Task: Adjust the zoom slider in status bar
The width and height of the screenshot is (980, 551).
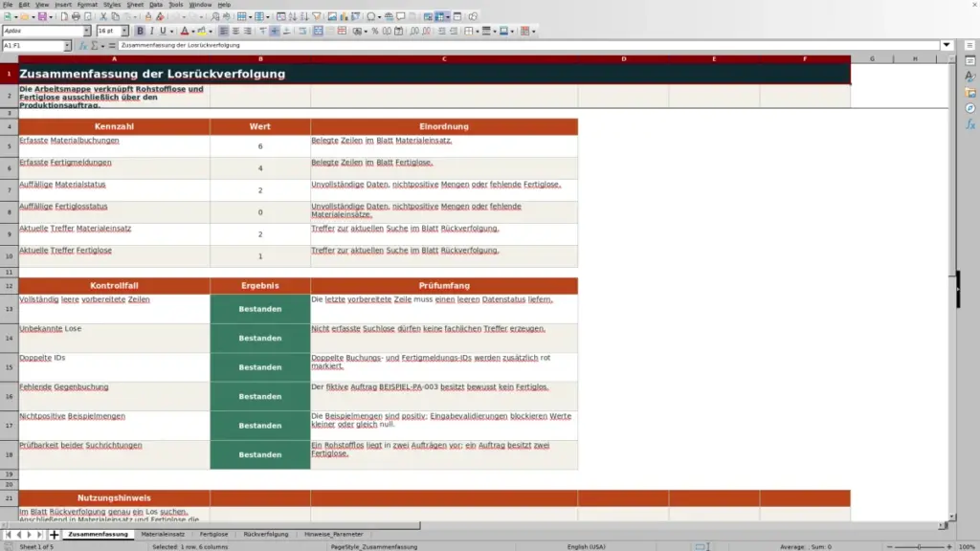Action: coord(919,546)
